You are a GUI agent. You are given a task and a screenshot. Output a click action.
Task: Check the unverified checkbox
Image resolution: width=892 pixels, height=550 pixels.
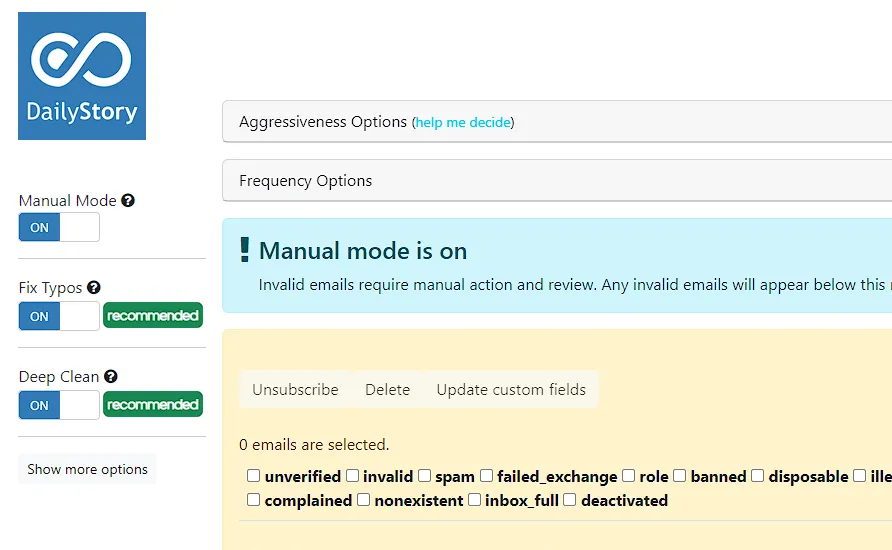click(x=254, y=475)
